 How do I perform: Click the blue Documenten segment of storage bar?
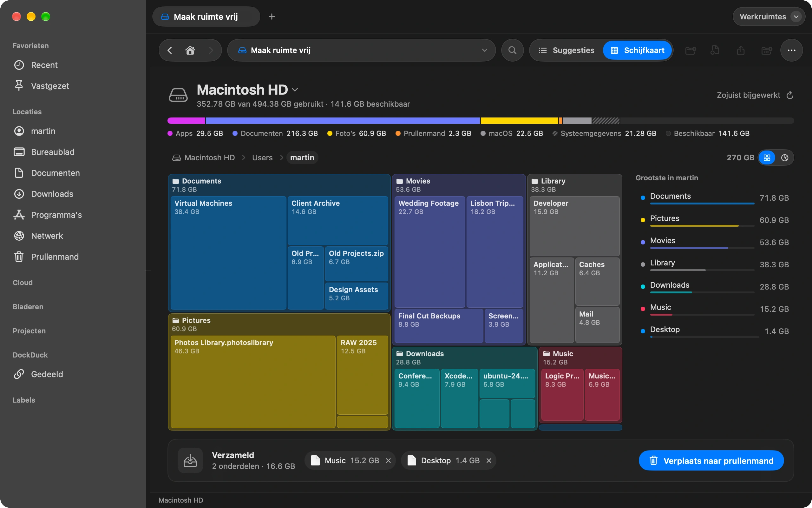pos(343,121)
